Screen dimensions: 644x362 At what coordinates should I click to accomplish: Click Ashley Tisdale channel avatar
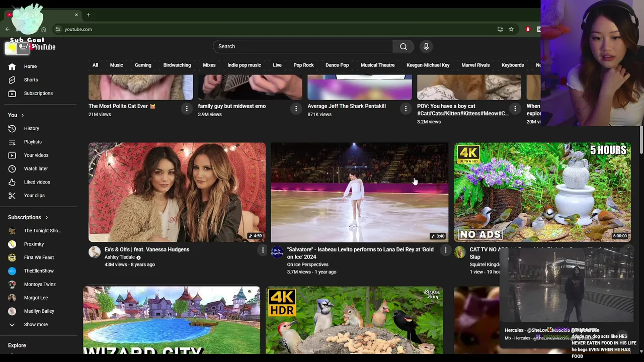click(95, 252)
